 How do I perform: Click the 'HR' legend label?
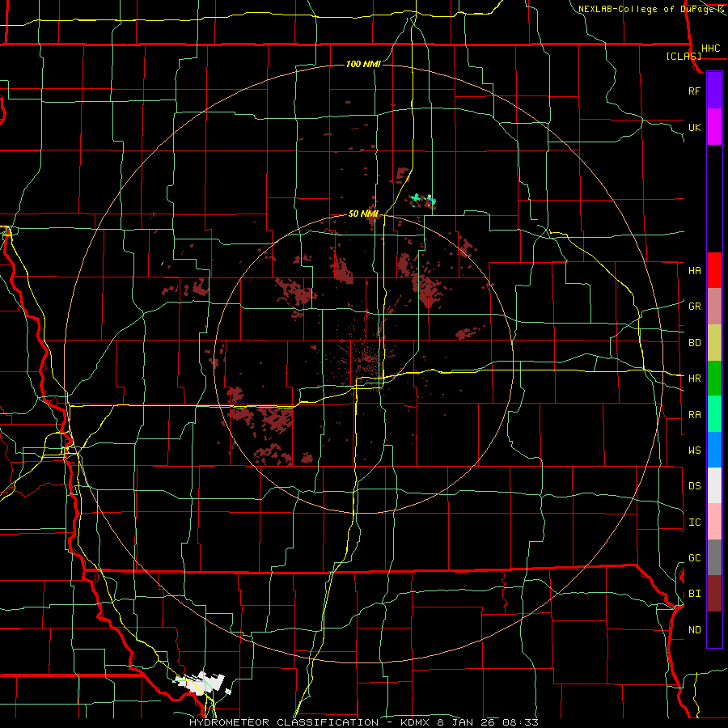[694, 379]
